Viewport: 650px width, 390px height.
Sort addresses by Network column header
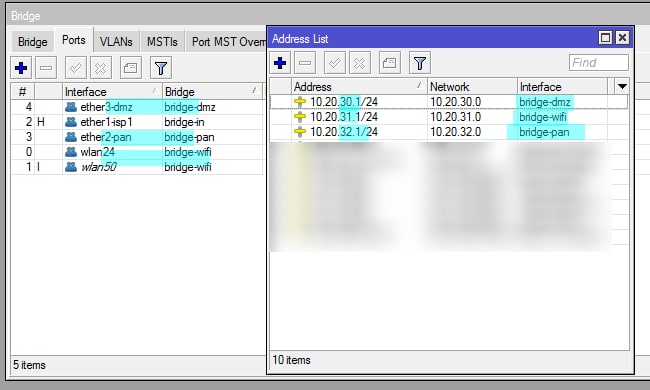(x=472, y=87)
